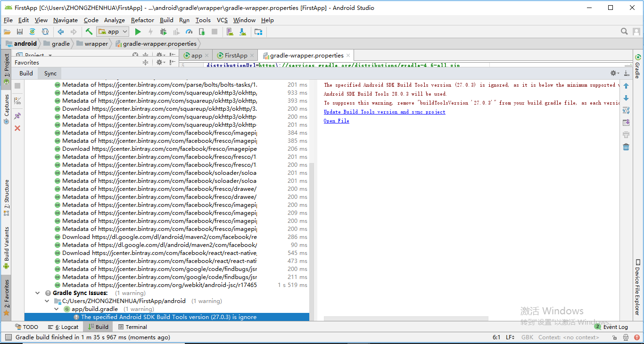
Task: Click the Debug app bug icon
Action: click(163, 32)
